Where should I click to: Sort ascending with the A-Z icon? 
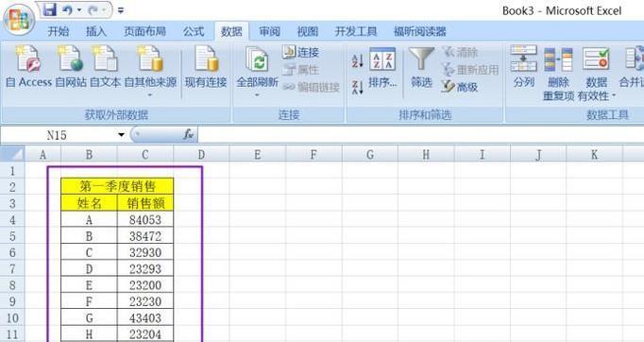[x=357, y=60]
